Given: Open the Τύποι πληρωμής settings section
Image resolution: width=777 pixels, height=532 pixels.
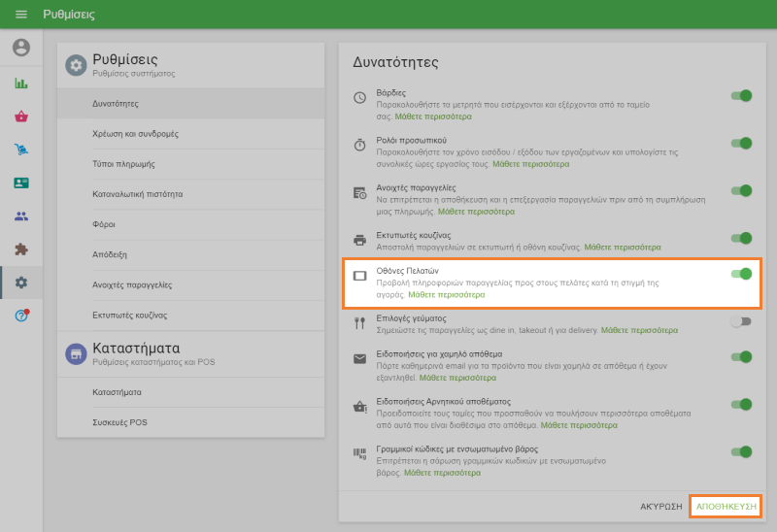Looking at the screenshot, I should click(x=123, y=163).
